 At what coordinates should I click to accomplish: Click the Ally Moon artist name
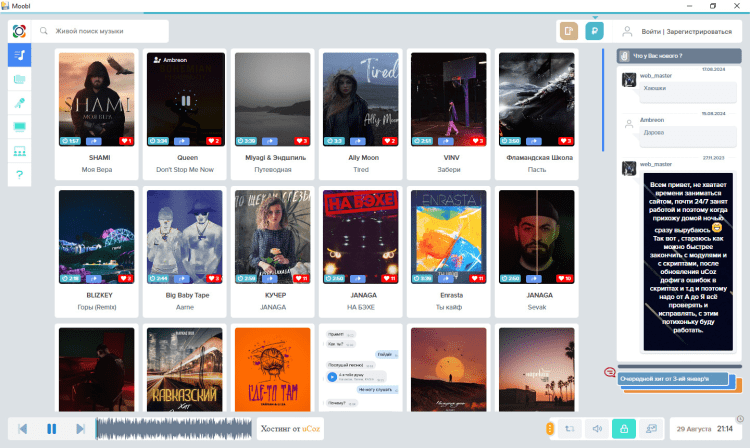[364, 158]
